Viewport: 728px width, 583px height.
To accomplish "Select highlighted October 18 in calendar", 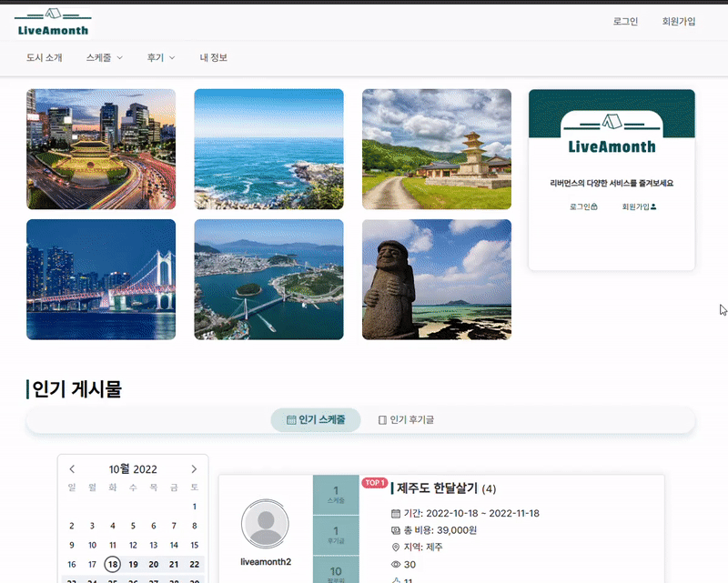I will [113, 565].
